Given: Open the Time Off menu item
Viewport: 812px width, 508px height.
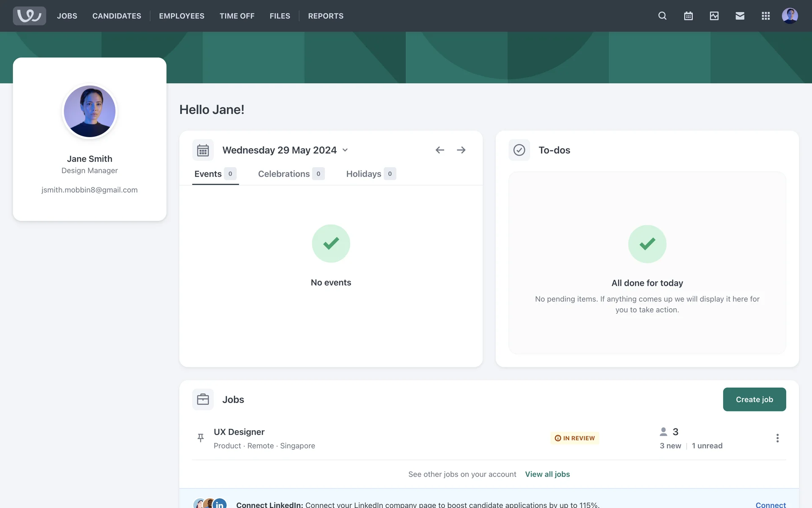Looking at the screenshot, I should click(237, 16).
